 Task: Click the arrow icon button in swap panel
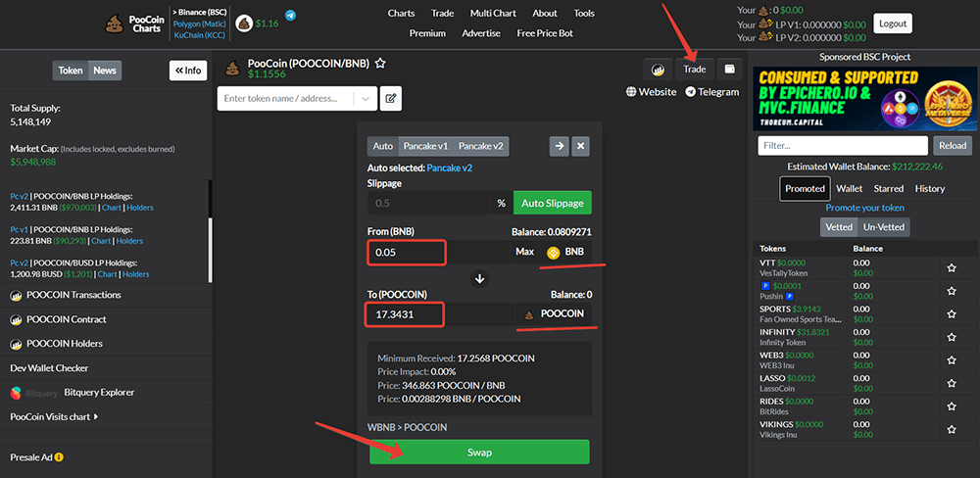[x=559, y=146]
